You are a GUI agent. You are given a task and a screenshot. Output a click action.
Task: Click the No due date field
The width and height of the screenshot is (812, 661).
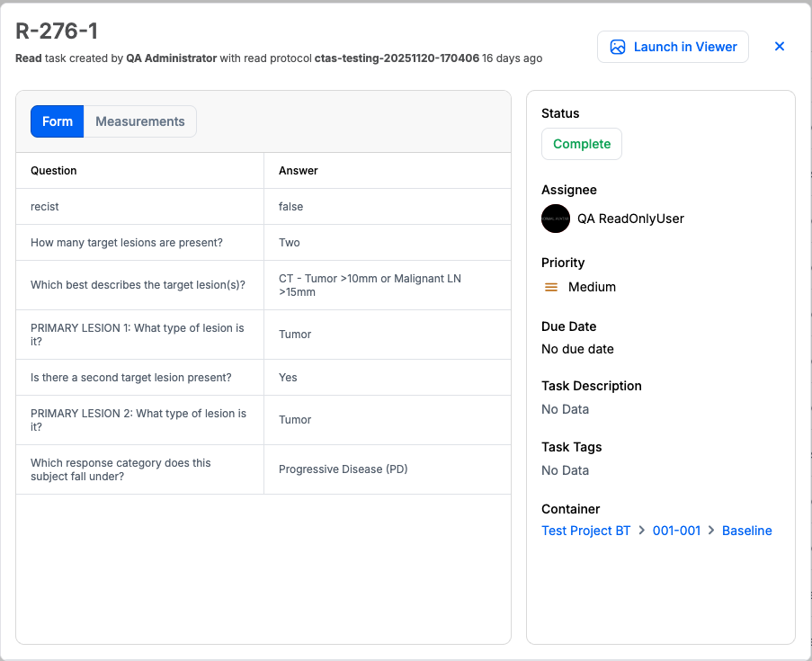click(x=577, y=349)
